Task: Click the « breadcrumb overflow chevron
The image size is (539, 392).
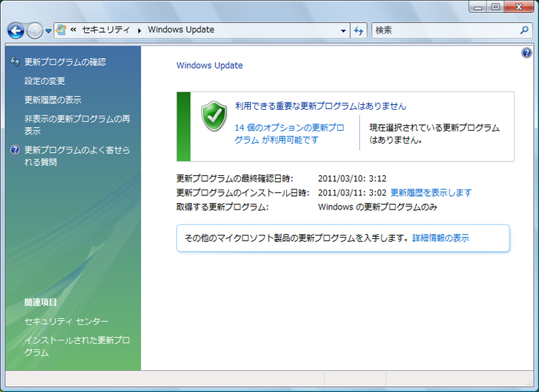Action: pyautogui.click(x=73, y=30)
